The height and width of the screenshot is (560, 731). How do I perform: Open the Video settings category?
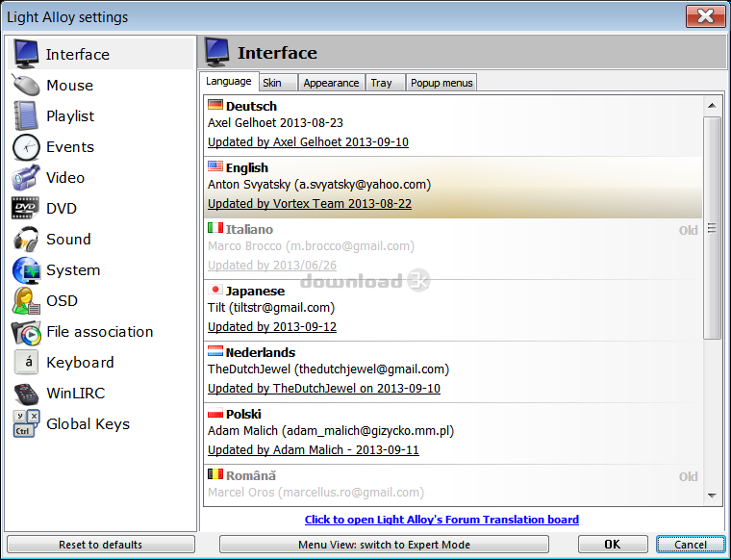[x=100, y=178]
